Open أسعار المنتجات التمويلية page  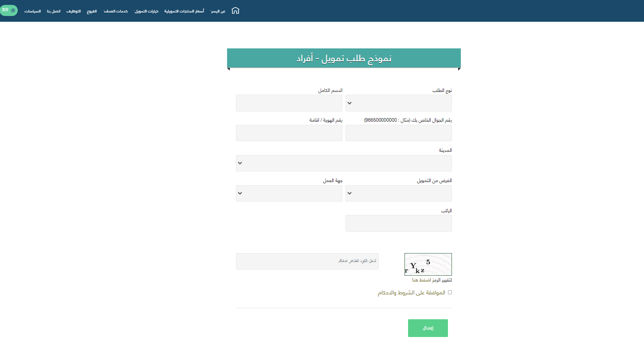tap(184, 11)
